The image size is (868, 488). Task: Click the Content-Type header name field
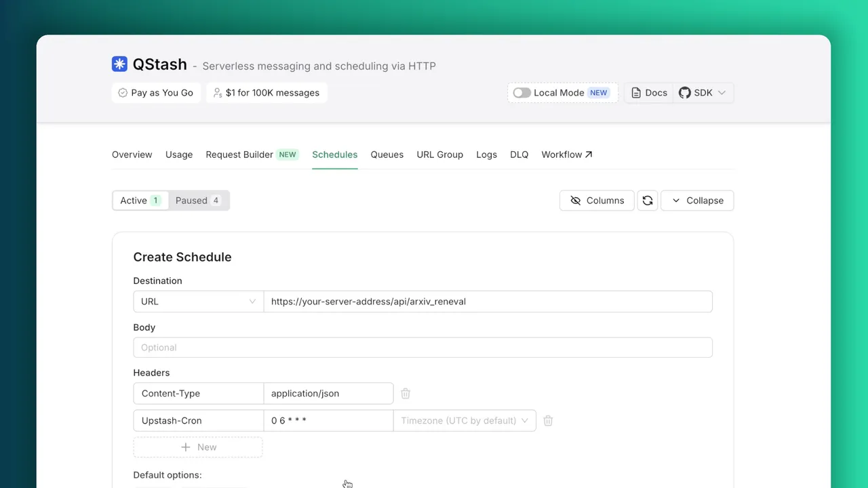199,394
